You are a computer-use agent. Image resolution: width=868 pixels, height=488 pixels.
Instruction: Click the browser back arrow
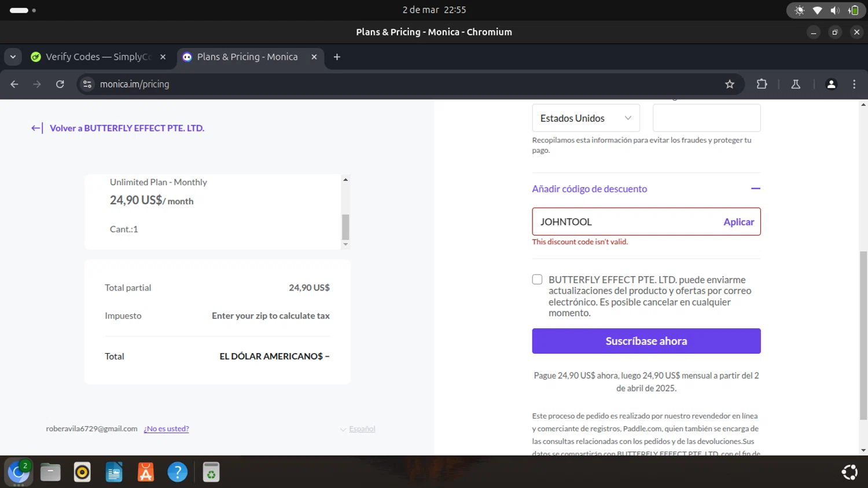(14, 84)
